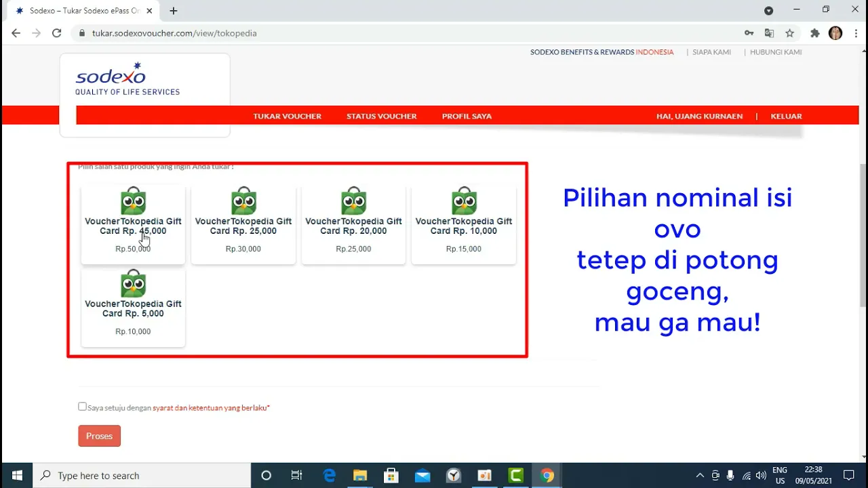Click the Proses button
The height and width of the screenshot is (488, 868).
pyautogui.click(x=99, y=436)
